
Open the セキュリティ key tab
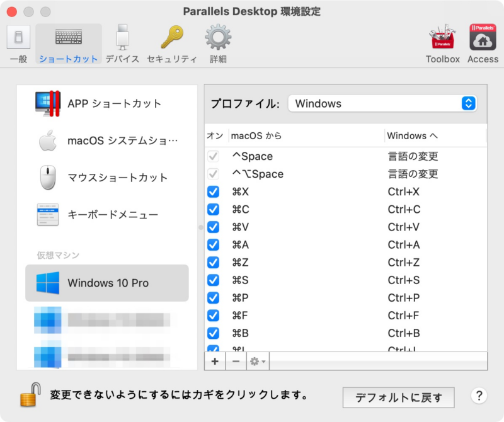(x=171, y=44)
